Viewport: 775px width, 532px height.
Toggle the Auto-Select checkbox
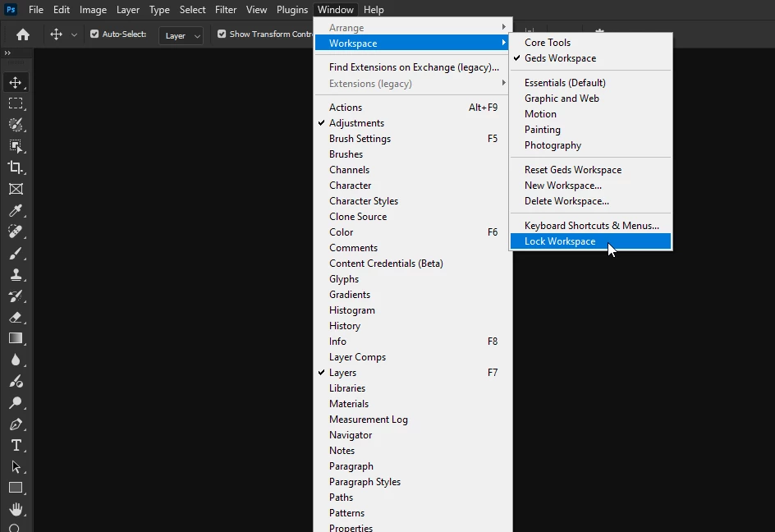(x=94, y=34)
